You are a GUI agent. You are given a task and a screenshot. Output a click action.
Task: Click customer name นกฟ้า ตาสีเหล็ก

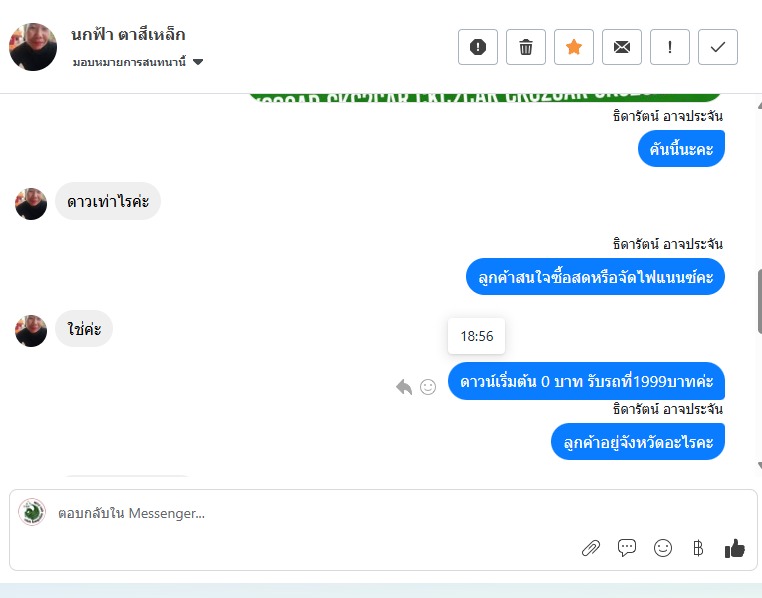(128, 35)
